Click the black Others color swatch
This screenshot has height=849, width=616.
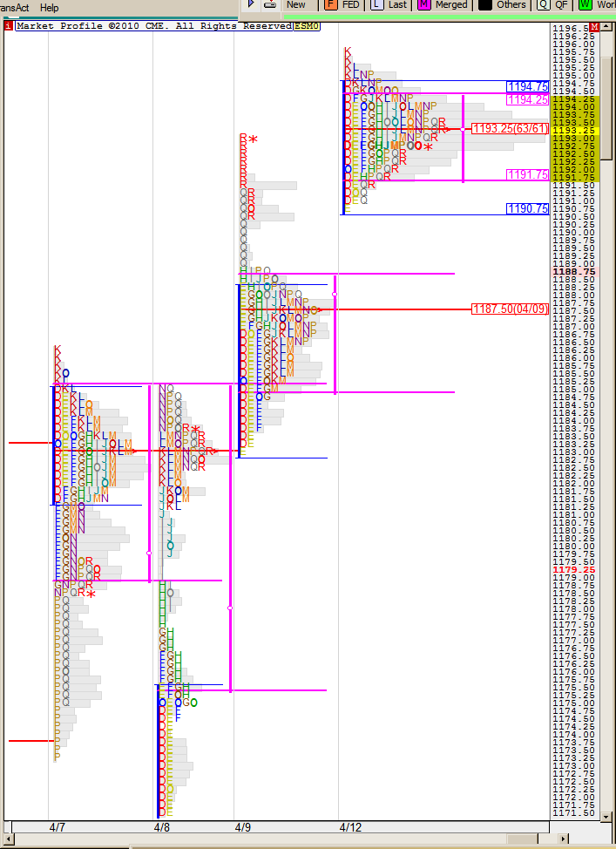coord(485,4)
